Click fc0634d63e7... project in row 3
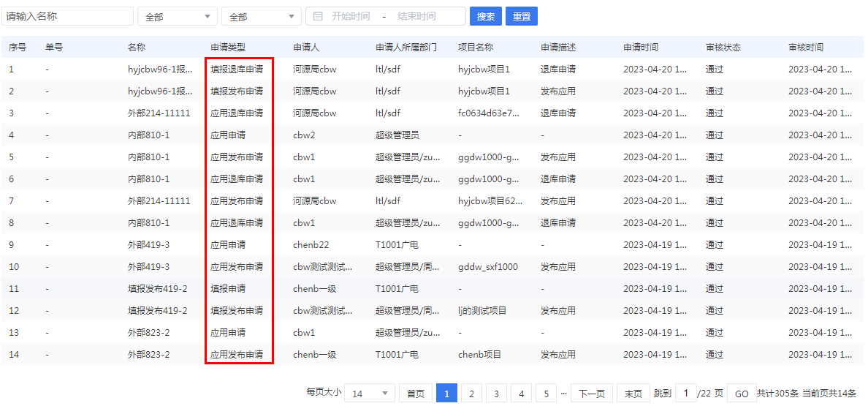The image size is (868, 406). [490, 113]
